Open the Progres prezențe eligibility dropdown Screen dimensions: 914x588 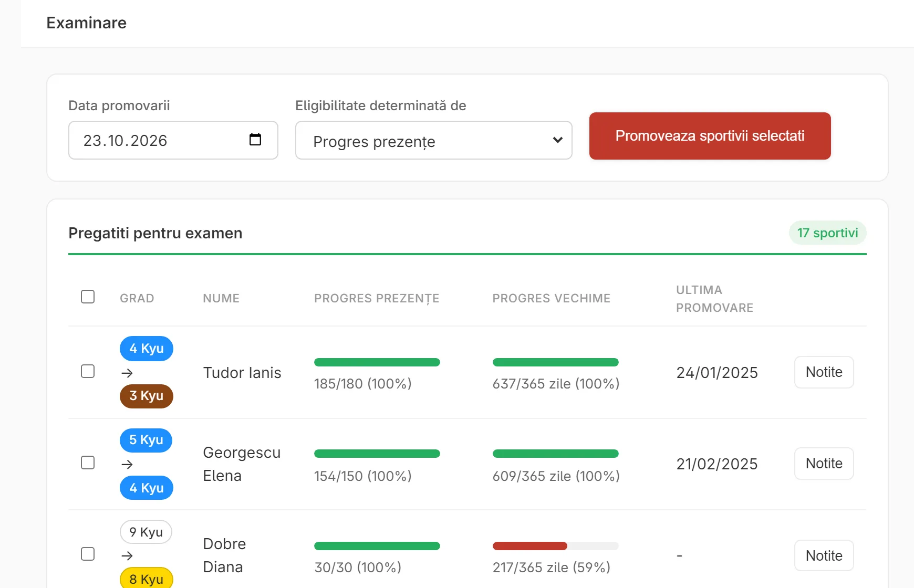tap(434, 140)
